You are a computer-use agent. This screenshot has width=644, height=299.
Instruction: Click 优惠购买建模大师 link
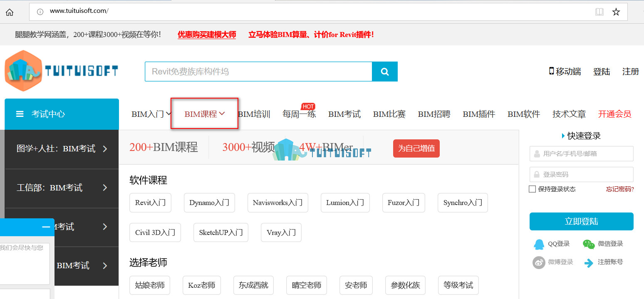(207, 35)
